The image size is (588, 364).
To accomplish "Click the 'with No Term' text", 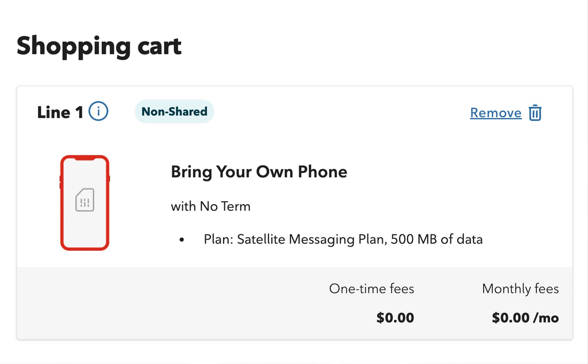I will [x=211, y=207].
